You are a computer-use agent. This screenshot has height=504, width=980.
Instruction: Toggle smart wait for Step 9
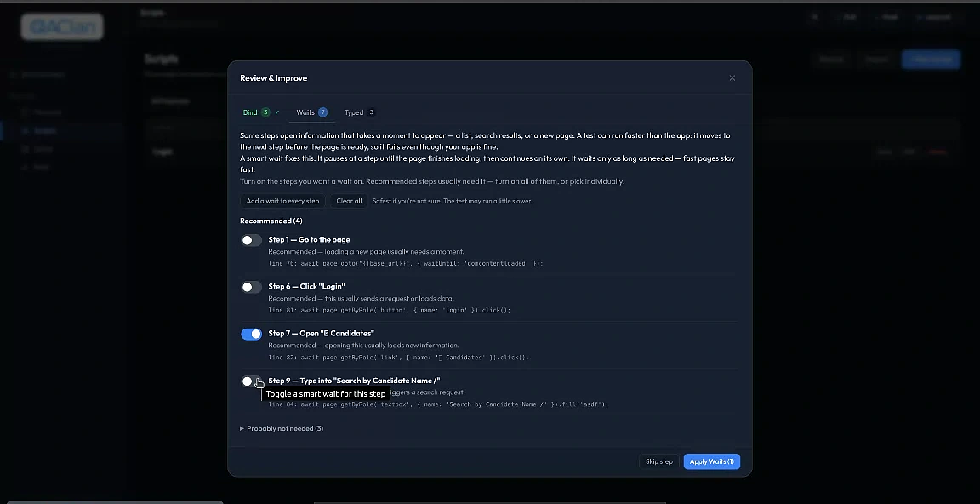[x=251, y=381]
